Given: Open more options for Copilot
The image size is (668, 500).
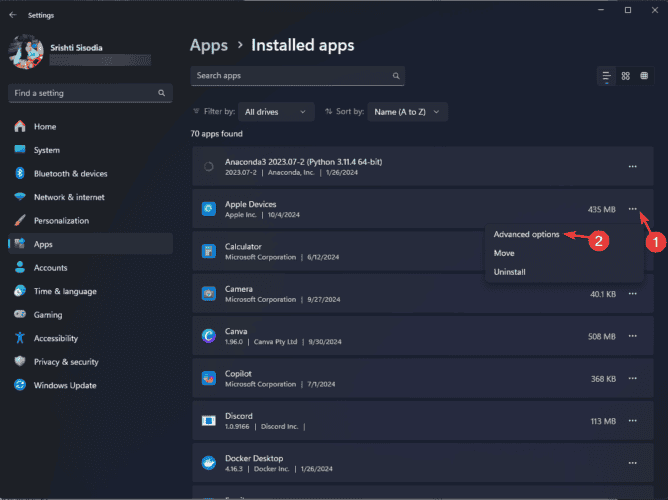Looking at the screenshot, I should click(x=633, y=378).
